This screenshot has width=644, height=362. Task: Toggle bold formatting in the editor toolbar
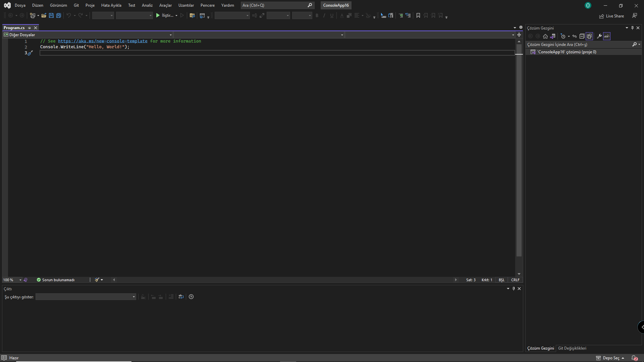point(317,15)
